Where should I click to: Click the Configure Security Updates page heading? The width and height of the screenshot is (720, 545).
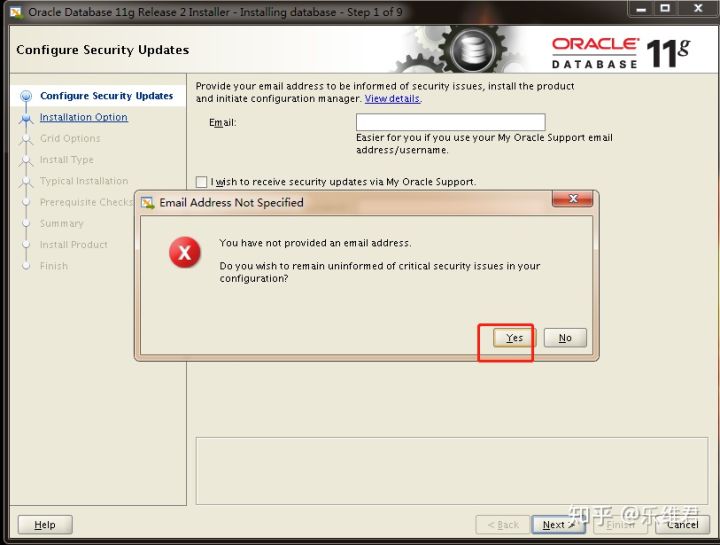pos(102,50)
